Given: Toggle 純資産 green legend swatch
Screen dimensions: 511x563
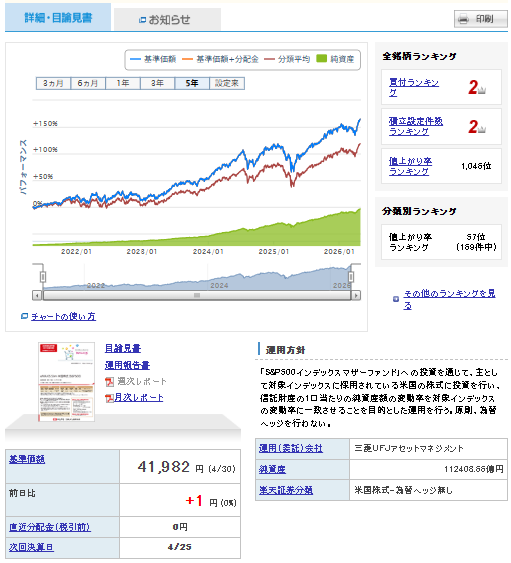Looking at the screenshot, I should pyautogui.click(x=321, y=59).
